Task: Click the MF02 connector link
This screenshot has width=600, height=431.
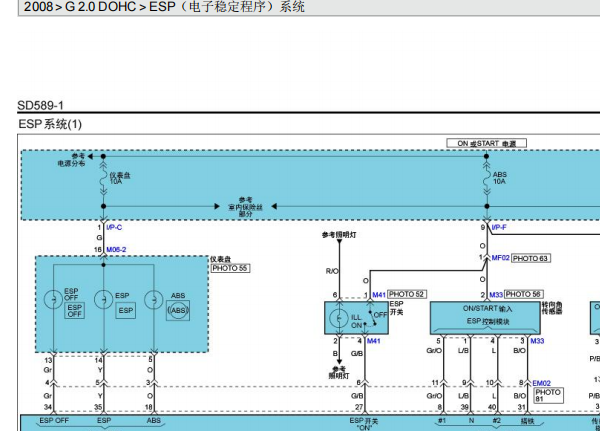Action: 501,258
